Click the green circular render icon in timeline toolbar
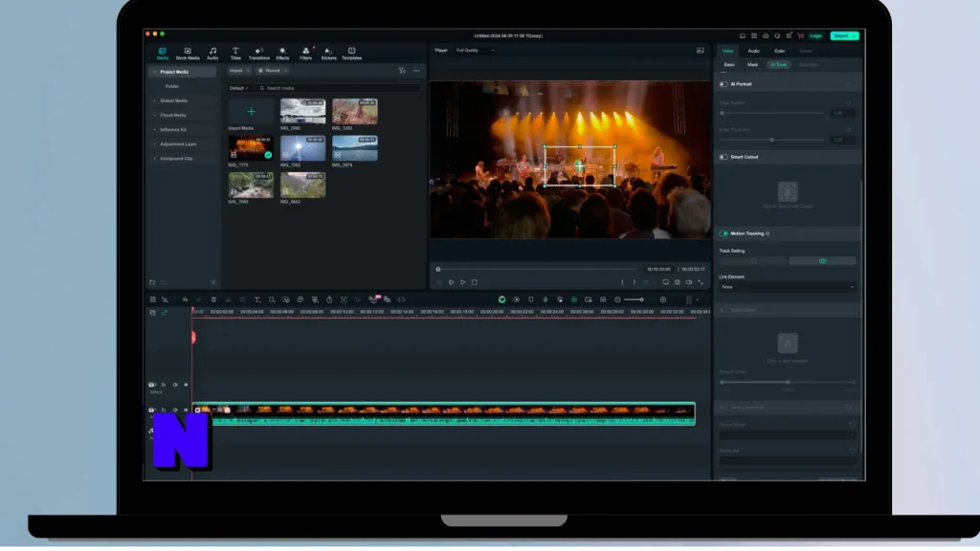 coord(501,299)
